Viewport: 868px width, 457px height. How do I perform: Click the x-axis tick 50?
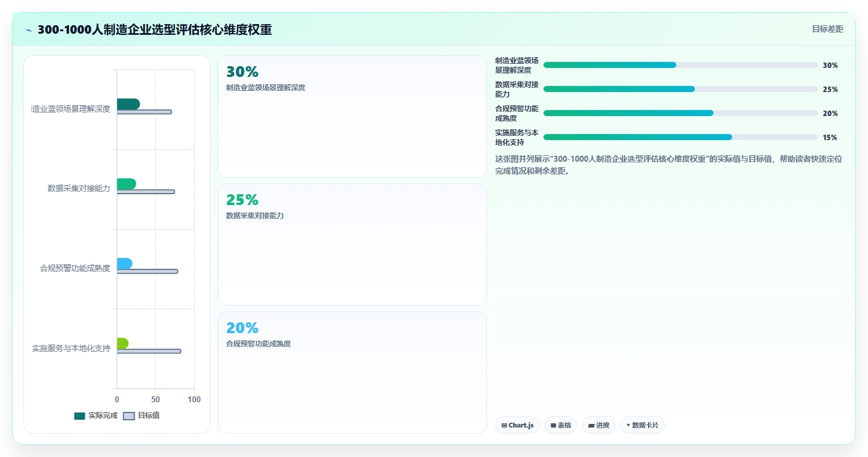point(155,399)
